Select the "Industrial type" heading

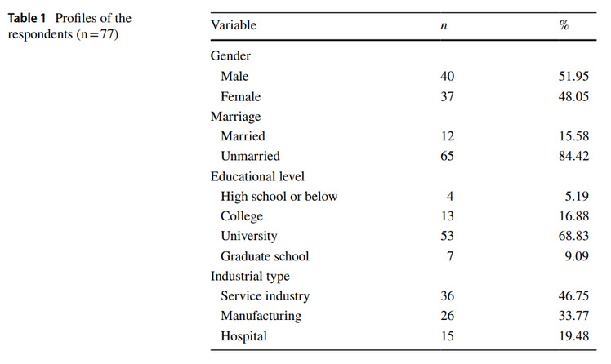250,276
